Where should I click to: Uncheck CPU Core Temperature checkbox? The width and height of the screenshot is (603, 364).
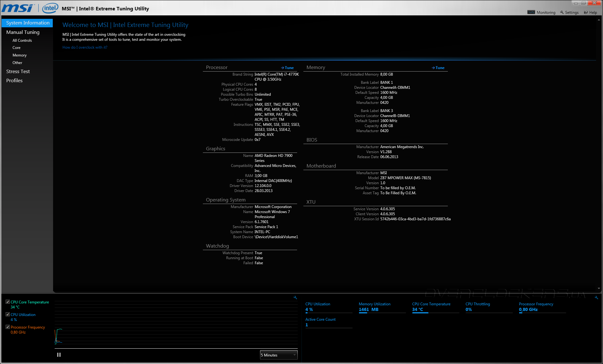coord(8,302)
